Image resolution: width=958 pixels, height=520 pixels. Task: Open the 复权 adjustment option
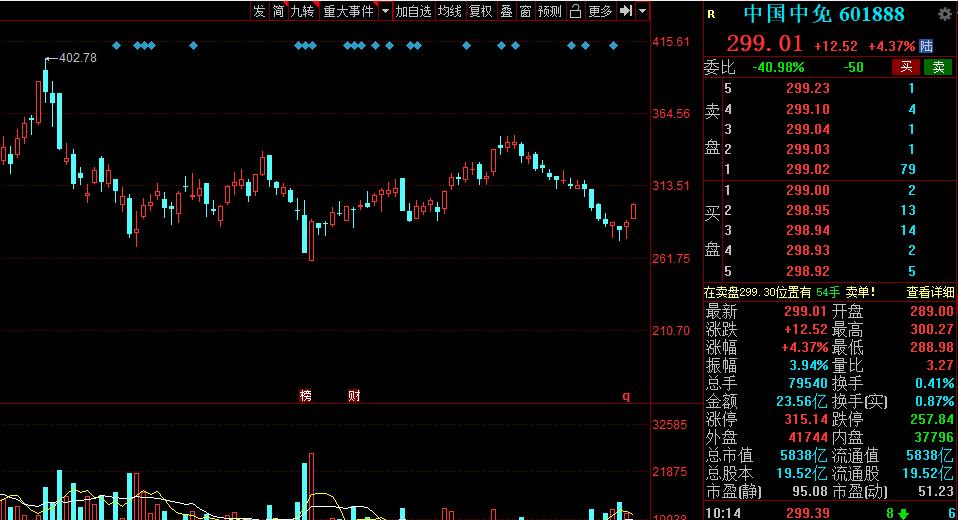click(481, 11)
